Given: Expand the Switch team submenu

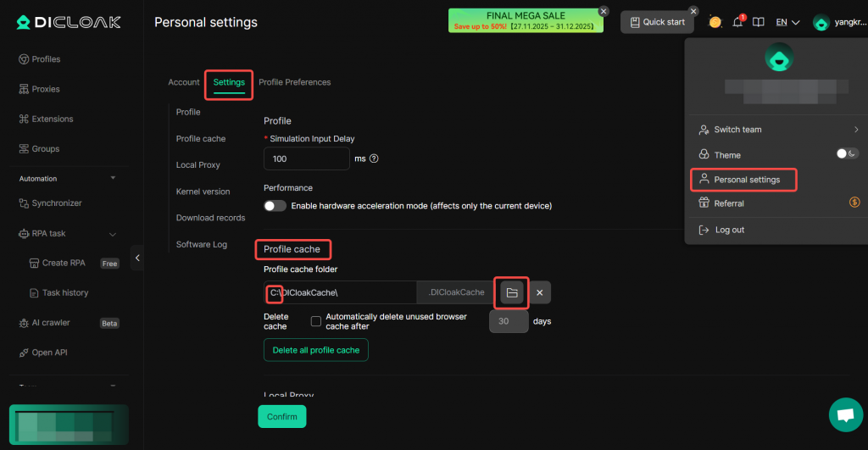Looking at the screenshot, I should pos(855,130).
